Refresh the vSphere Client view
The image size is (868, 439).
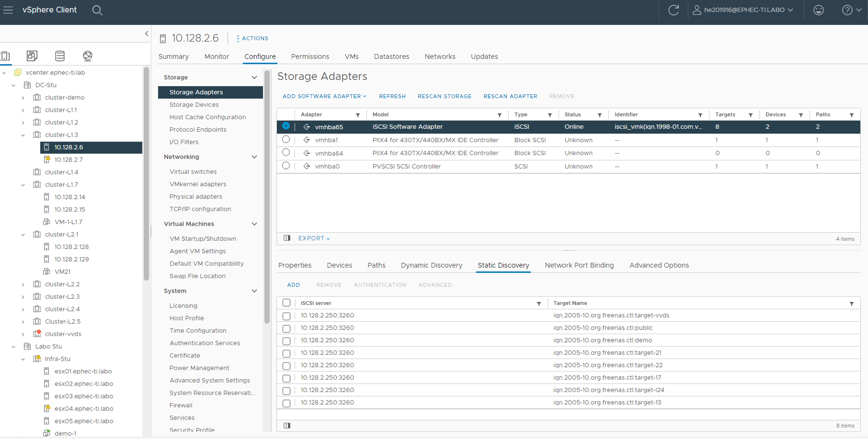click(674, 10)
